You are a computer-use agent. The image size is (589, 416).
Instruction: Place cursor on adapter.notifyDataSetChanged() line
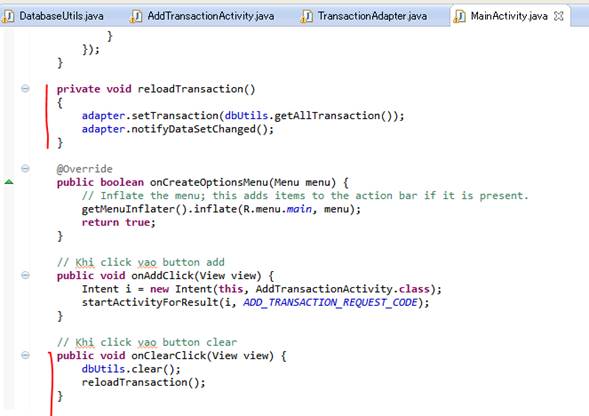point(178,129)
